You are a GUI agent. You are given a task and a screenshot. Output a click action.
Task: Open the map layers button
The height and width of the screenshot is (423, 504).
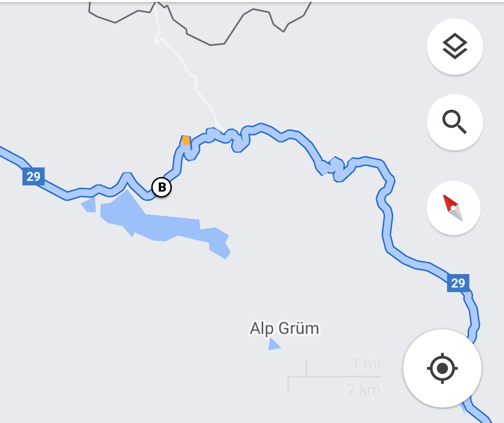click(455, 47)
